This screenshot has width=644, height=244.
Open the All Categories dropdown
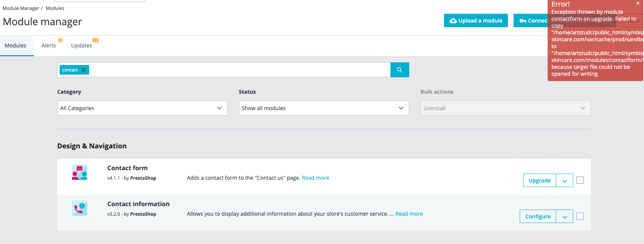(142, 108)
